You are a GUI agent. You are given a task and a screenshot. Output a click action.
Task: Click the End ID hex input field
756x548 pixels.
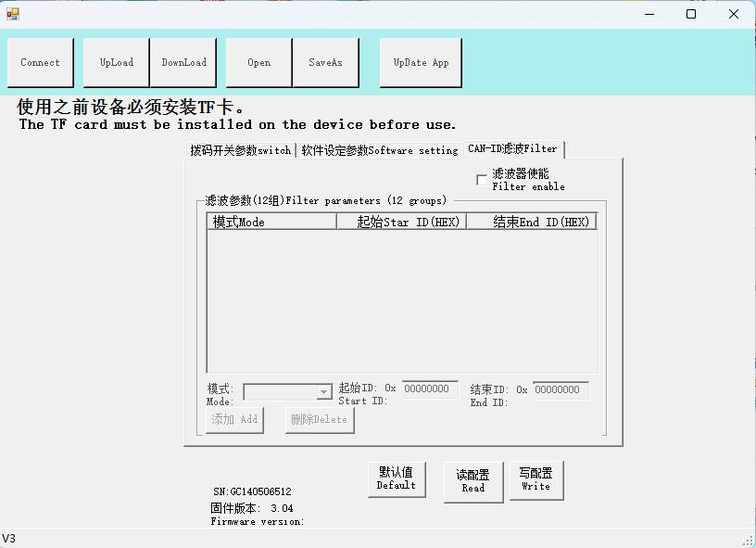click(x=560, y=390)
